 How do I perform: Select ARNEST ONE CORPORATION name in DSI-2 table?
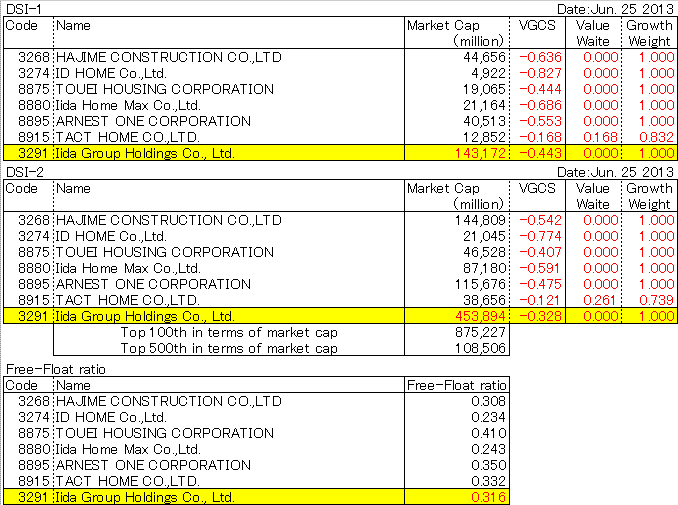click(x=153, y=284)
